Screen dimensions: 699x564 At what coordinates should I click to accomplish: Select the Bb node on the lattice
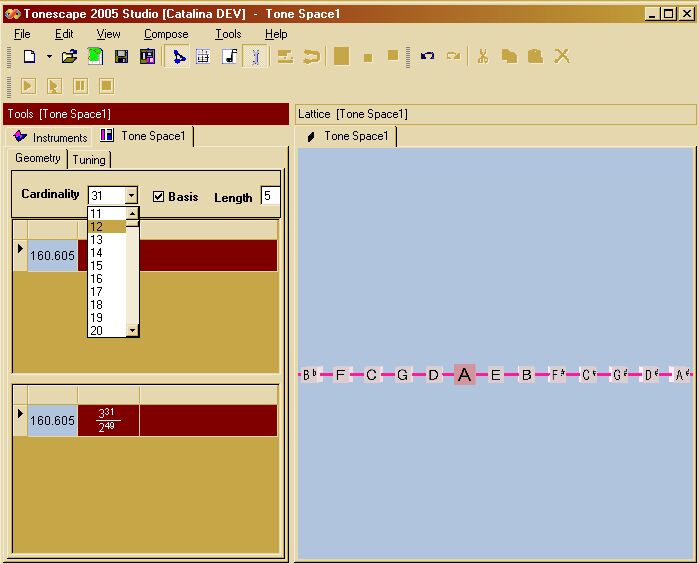click(310, 375)
